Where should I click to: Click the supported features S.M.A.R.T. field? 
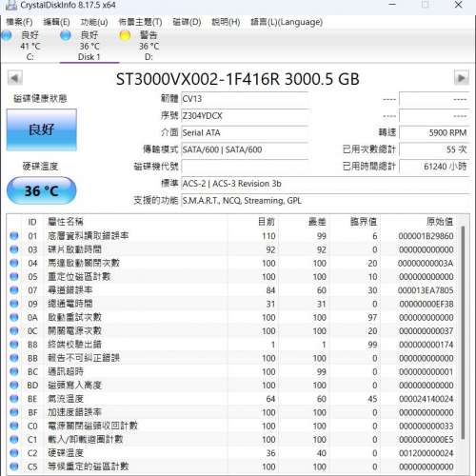tap(326, 201)
